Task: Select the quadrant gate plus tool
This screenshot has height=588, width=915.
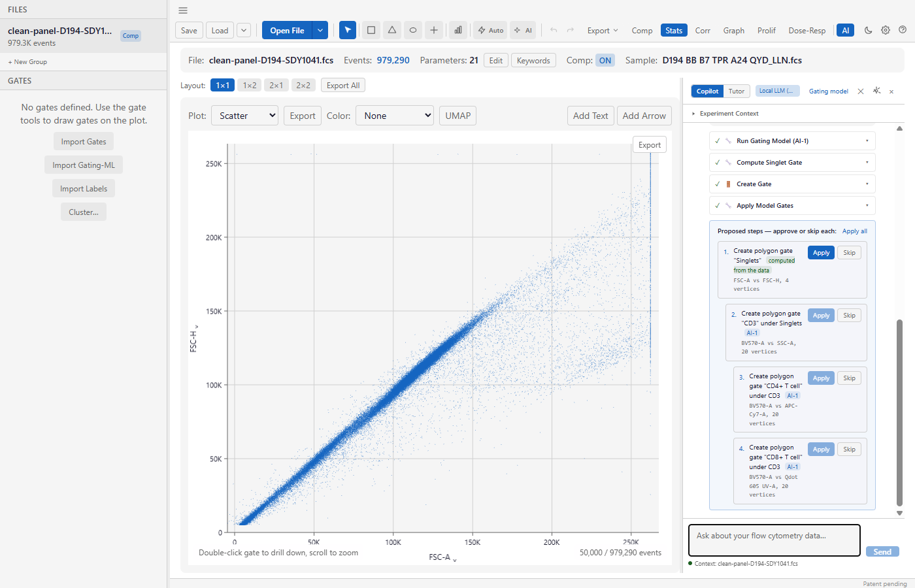Action: click(x=434, y=30)
